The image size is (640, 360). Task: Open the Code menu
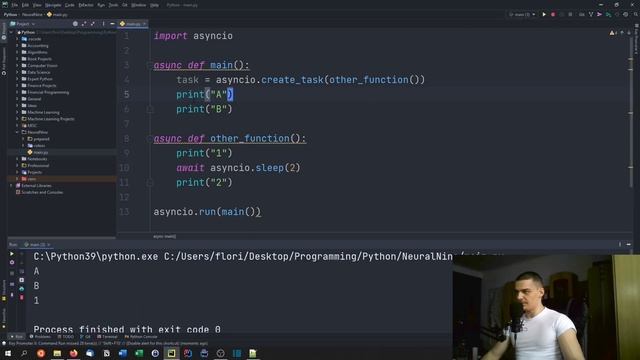pos(70,5)
